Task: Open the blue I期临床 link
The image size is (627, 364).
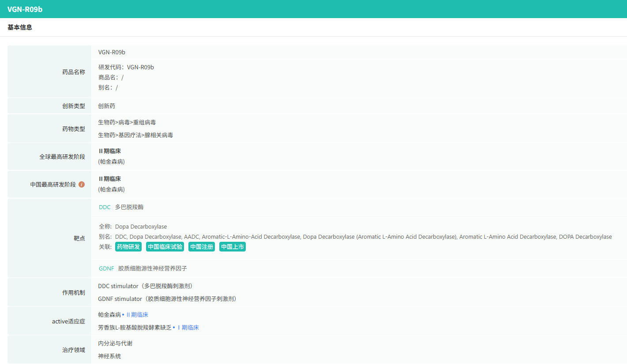Action: point(188,327)
